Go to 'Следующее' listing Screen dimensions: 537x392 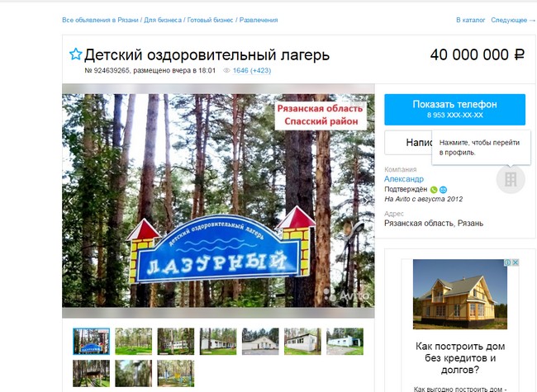click(x=513, y=20)
